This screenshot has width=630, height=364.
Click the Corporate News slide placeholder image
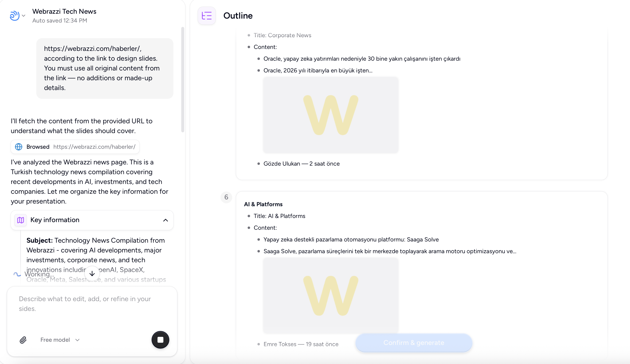click(330, 115)
